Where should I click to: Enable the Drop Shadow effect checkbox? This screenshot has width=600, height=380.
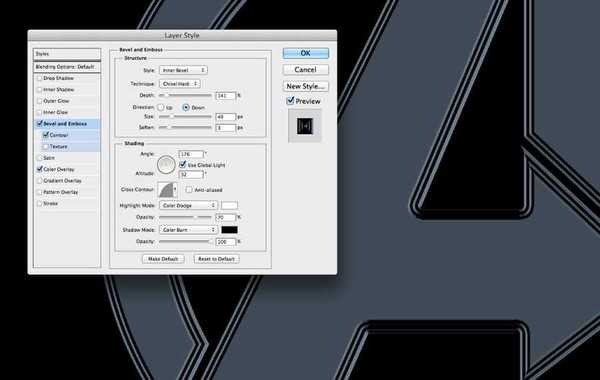(x=39, y=78)
